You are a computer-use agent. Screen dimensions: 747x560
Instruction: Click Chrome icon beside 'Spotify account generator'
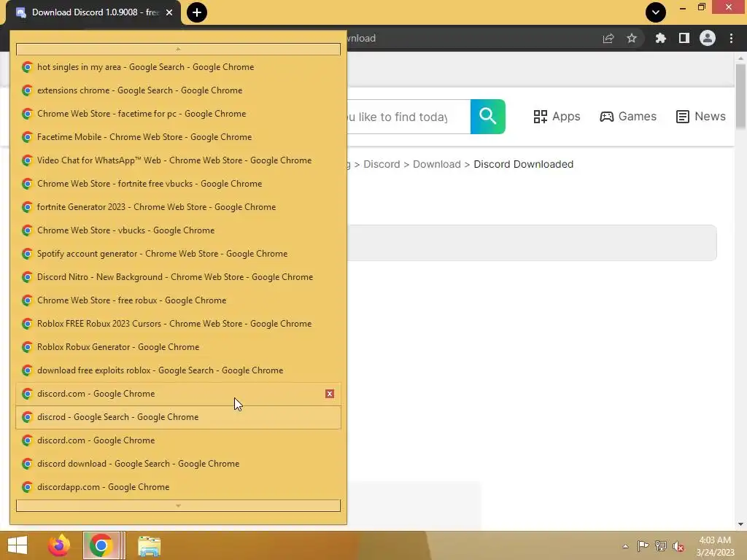(27, 254)
